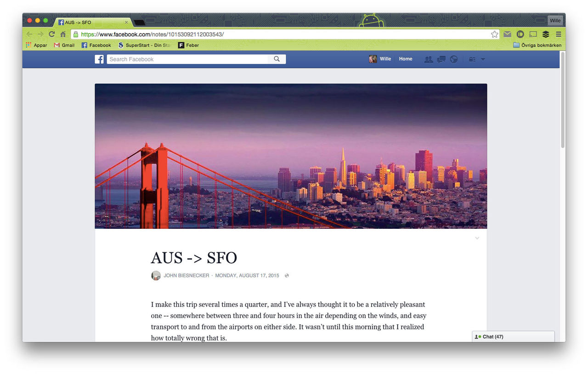The height and width of the screenshot is (374, 588).
Task: Reload the page with the refresh icon
Action: click(52, 34)
